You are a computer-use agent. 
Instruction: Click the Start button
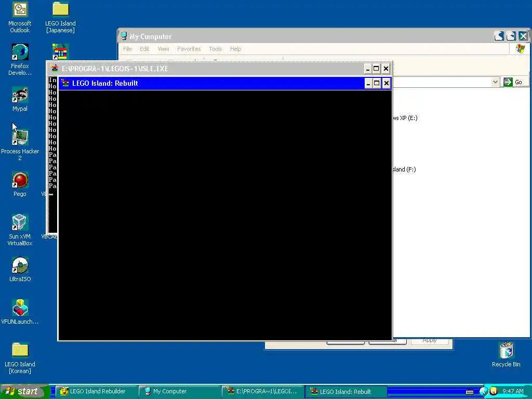[x=24, y=392]
